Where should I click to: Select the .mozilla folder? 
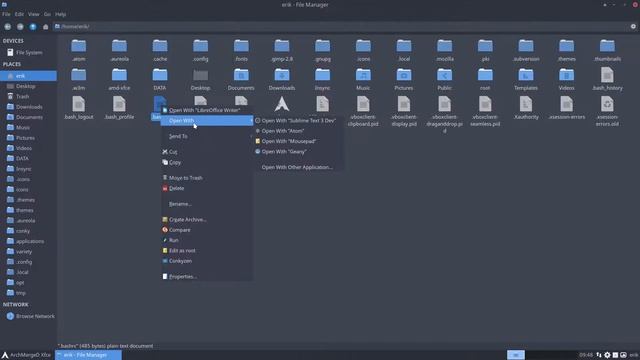click(444, 50)
